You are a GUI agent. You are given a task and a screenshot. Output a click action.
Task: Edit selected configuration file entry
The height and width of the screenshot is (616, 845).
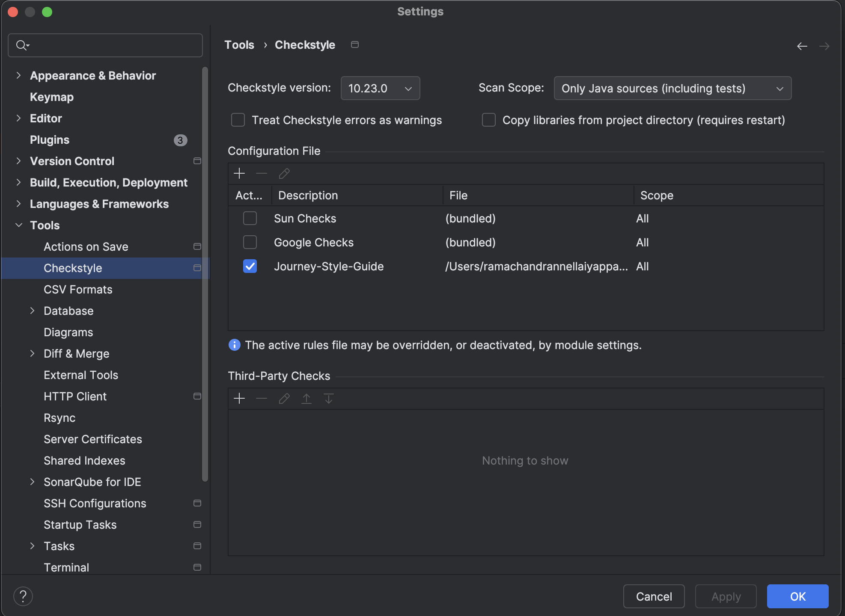[284, 173]
